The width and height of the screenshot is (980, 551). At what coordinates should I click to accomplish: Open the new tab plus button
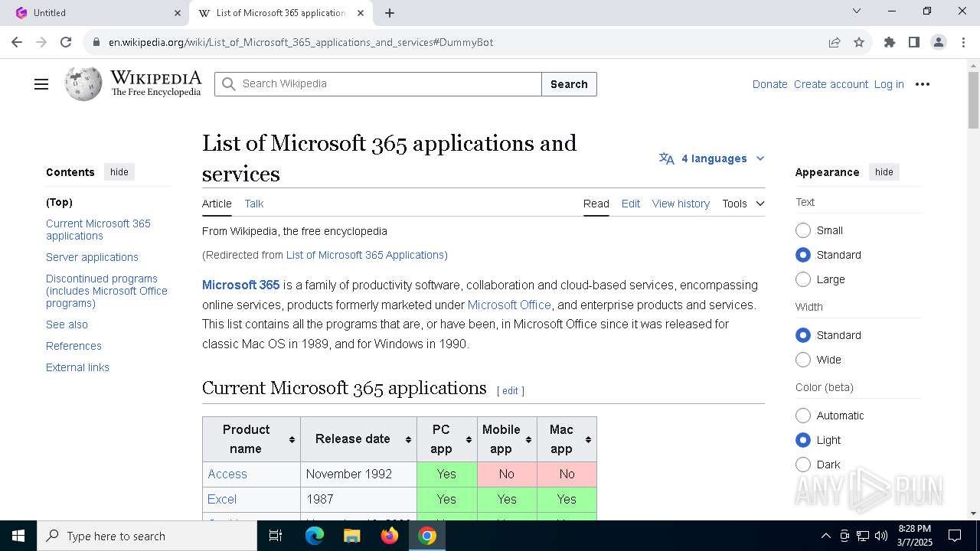click(390, 13)
